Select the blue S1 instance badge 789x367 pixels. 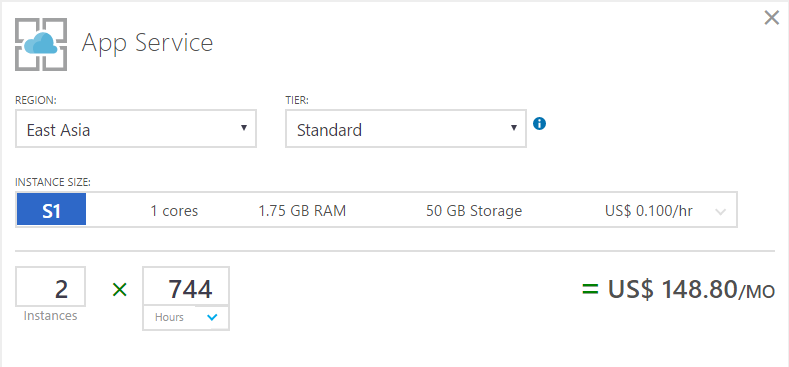tap(51, 209)
